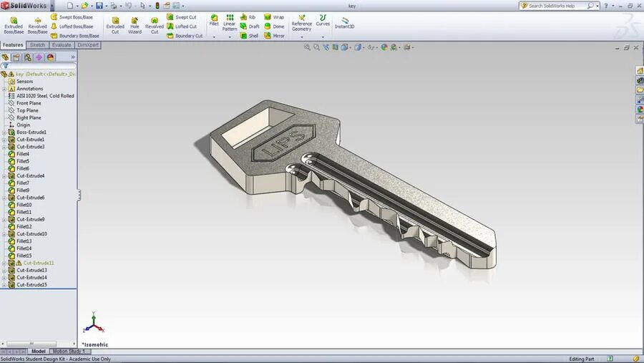Open the PropertyManager tab icon
This screenshot has height=363, width=644.
coord(16,57)
